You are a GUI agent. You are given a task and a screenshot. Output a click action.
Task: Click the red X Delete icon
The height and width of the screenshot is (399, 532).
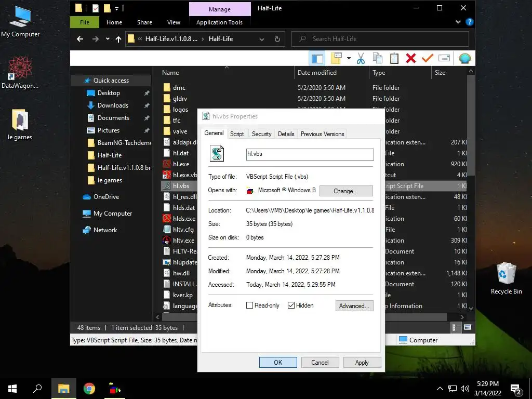410,58
